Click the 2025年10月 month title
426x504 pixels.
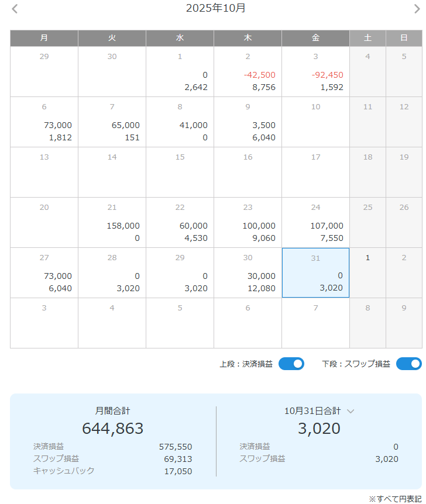click(x=216, y=8)
